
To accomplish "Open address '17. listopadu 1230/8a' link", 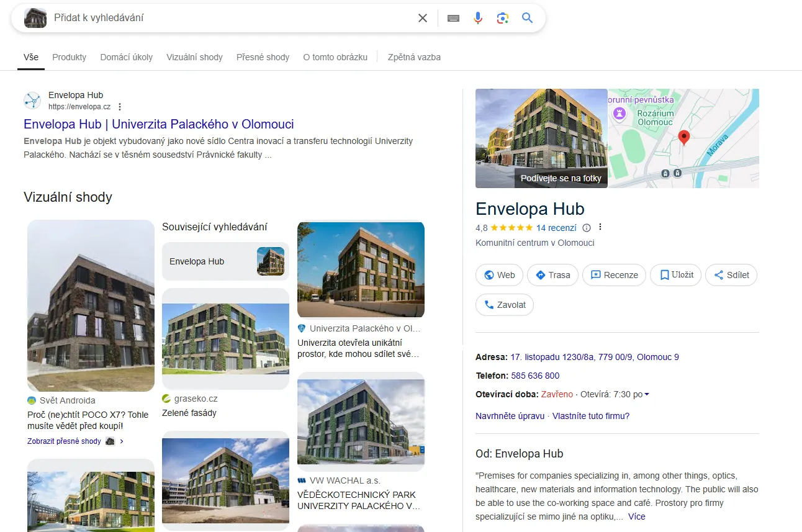I will click(x=595, y=357).
